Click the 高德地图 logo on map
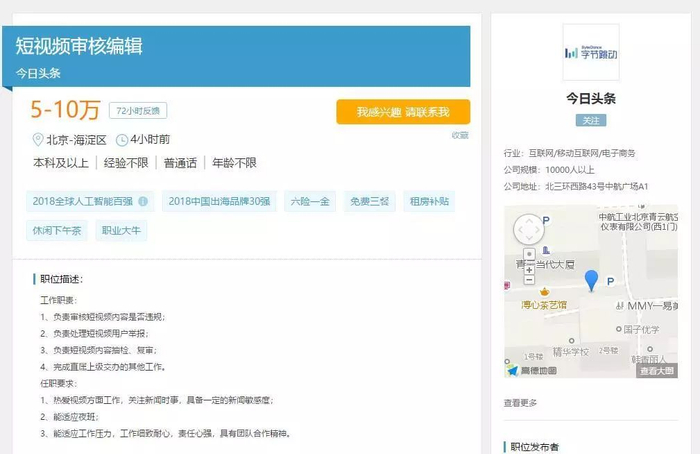The width and height of the screenshot is (700, 454). pos(532,371)
